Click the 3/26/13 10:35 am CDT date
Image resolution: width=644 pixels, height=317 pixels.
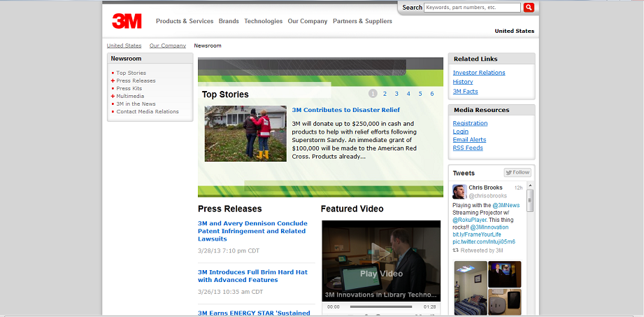pos(231,292)
